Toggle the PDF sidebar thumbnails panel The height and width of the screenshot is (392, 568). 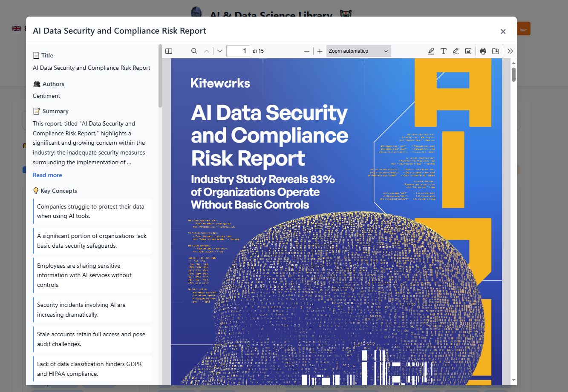(x=168, y=51)
